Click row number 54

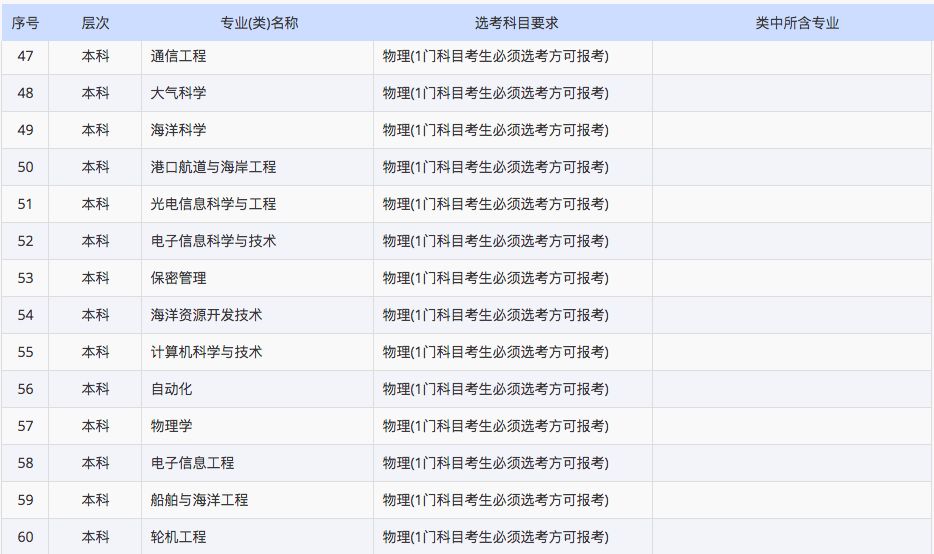tap(25, 315)
